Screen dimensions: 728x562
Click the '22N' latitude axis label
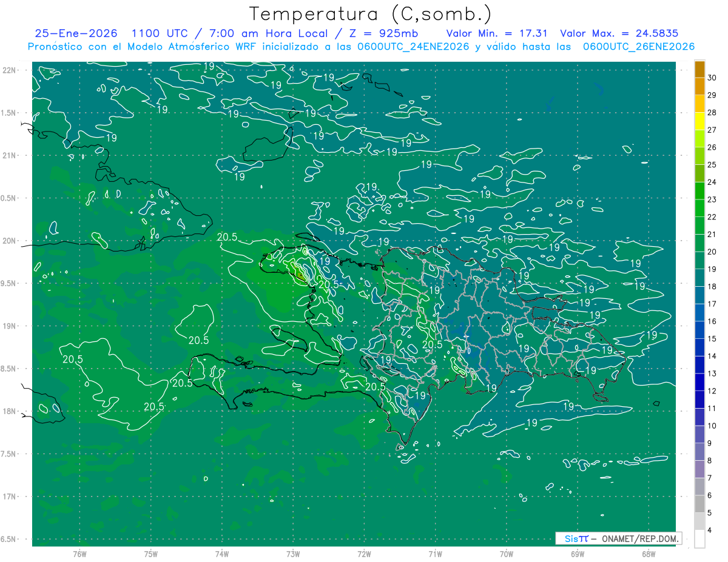pos(10,70)
